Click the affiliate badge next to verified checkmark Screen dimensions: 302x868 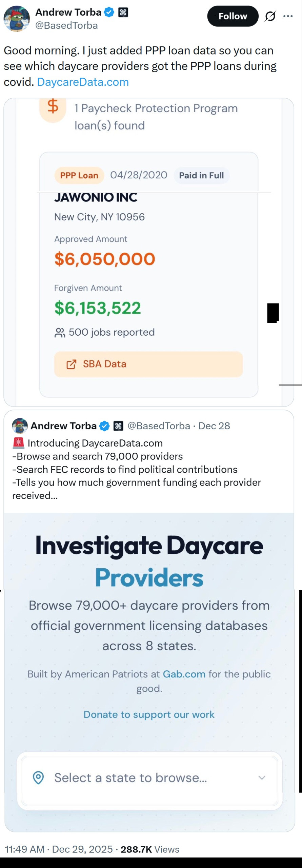point(123,13)
